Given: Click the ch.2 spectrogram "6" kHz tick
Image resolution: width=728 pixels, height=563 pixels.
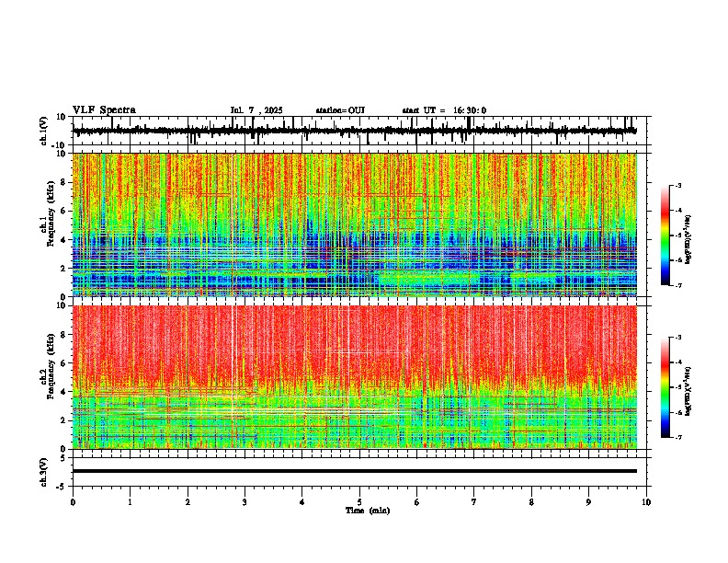Looking at the screenshot, I should coord(64,362).
